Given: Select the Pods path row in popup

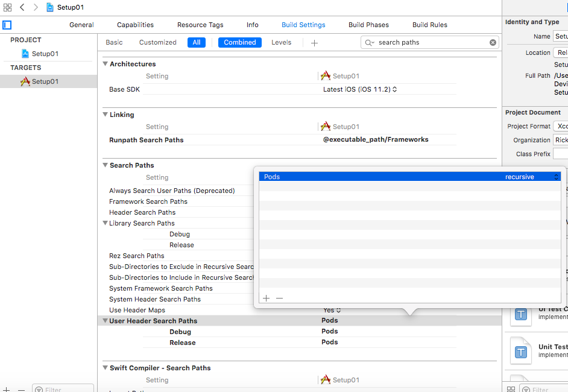Looking at the screenshot, I should tap(409, 177).
